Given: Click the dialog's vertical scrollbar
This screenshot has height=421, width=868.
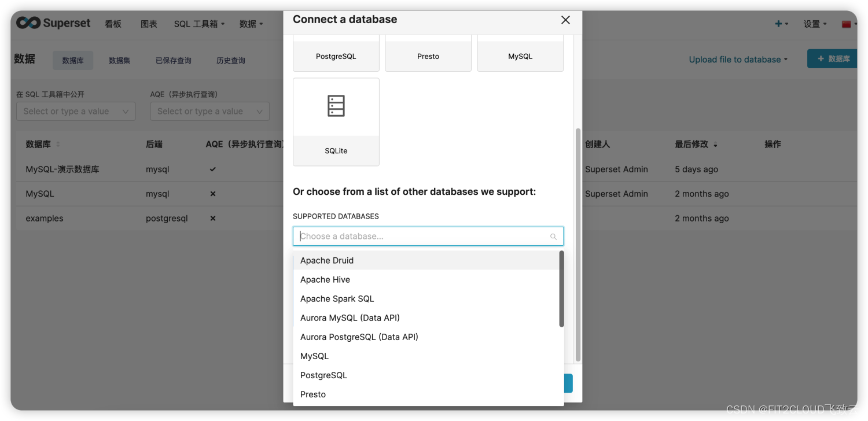Looking at the screenshot, I should [x=578, y=245].
